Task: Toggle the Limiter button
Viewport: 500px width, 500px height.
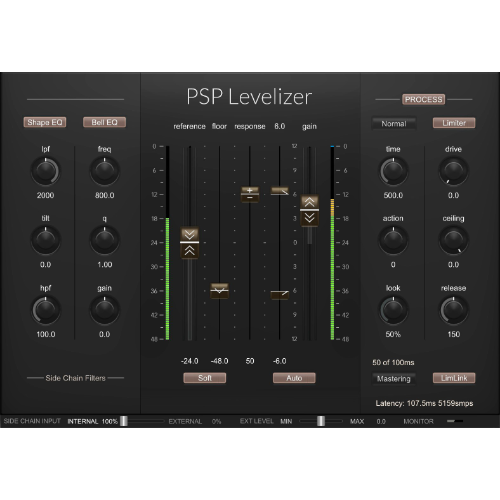Action: (x=454, y=123)
